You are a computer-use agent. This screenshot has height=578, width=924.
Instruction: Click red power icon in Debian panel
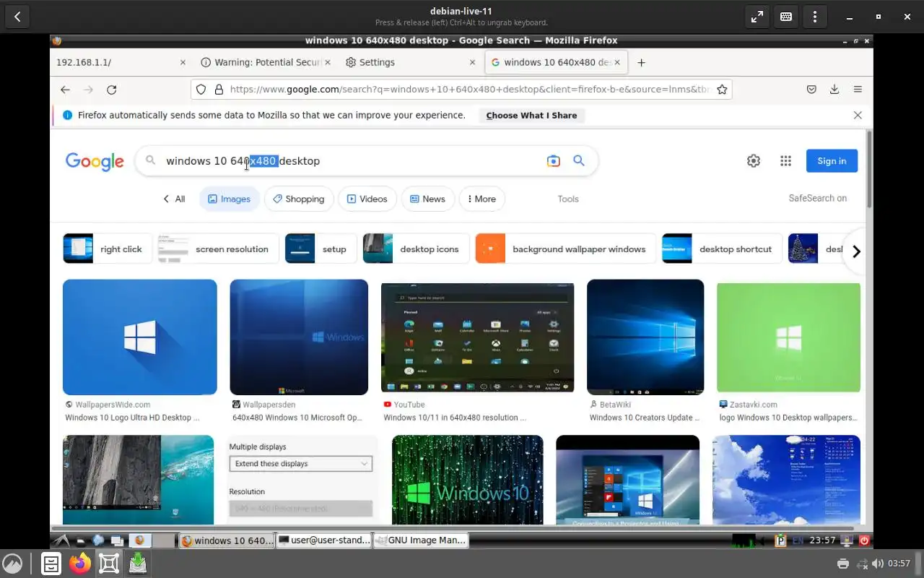pyautogui.click(x=864, y=540)
